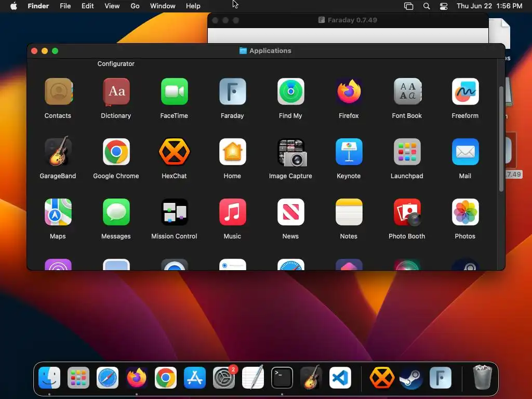
Task: Click the Faraday 0.7.49 window title bar
Action: point(348,20)
